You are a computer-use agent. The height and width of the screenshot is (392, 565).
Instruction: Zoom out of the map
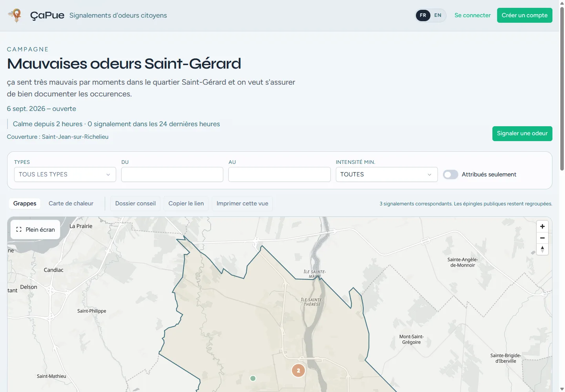[542, 238]
